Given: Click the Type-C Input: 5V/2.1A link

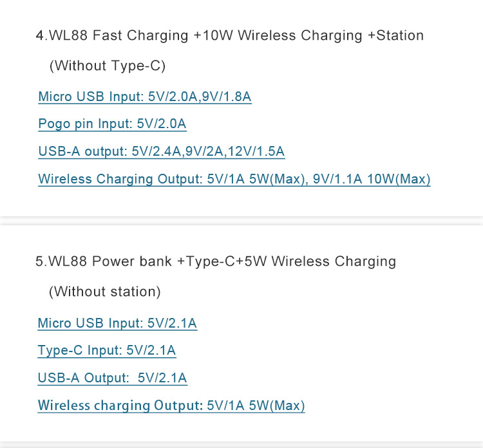Looking at the screenshot, I should point(106,350).
